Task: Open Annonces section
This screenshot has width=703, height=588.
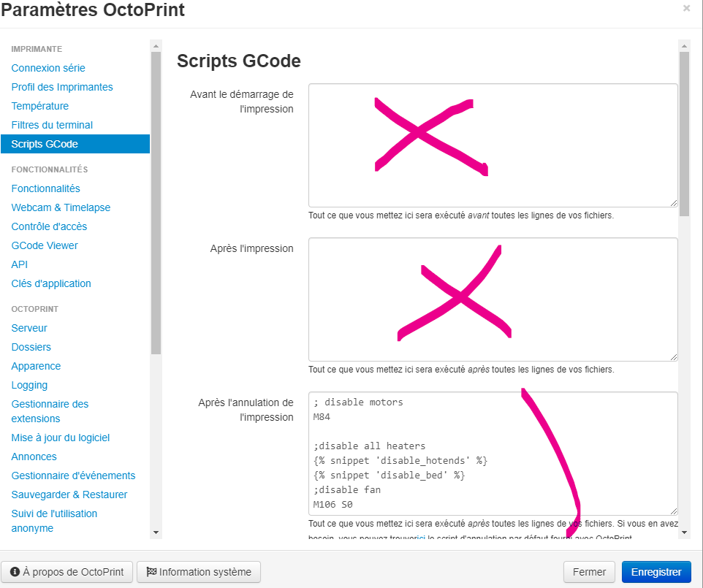Action: point(34,457)
